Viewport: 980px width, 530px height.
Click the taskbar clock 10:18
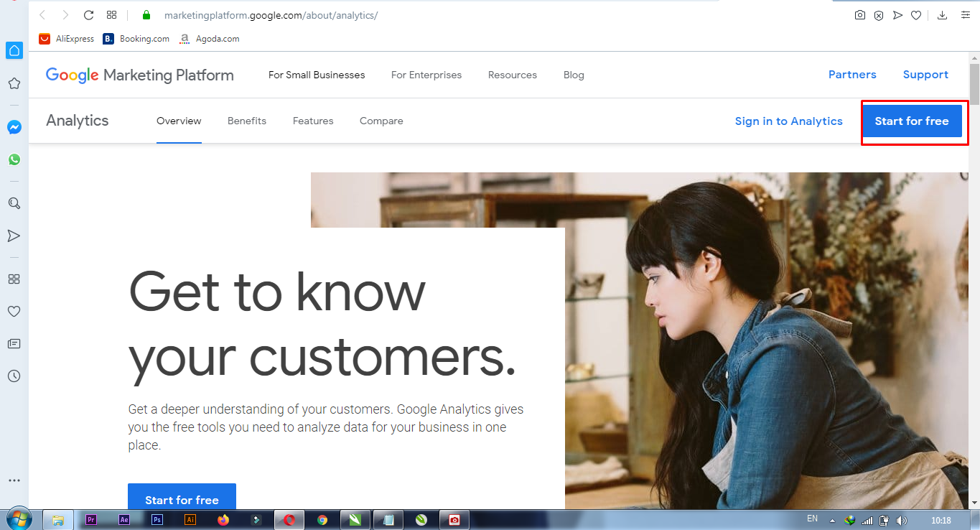[941, 520]
